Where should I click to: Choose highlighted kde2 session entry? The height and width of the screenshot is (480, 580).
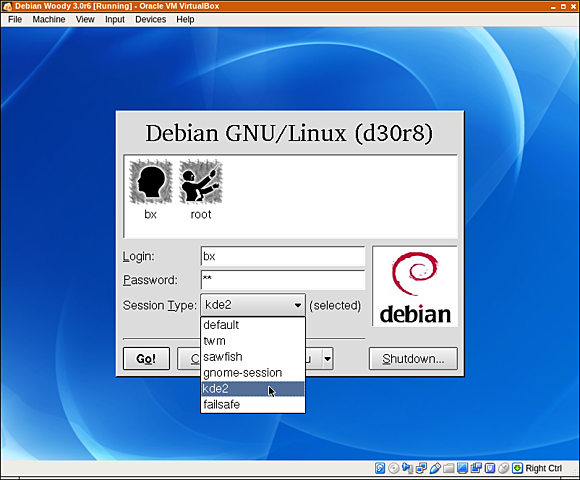coord(253,389)
